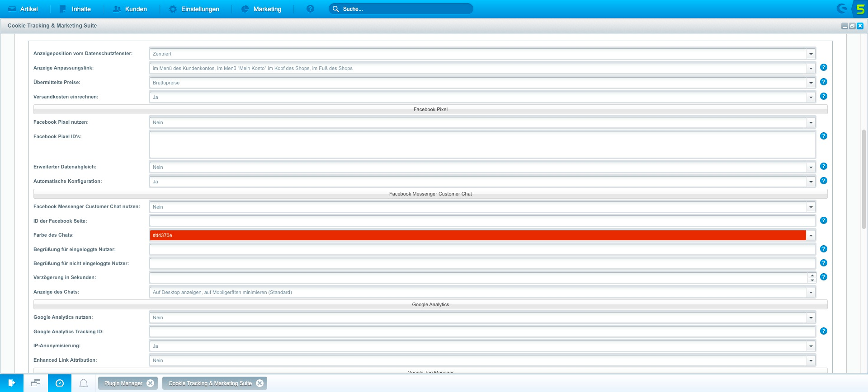This screenshot has height=392, width=868.
Task: Open notifications bell in bottom bar
Action: pyautogui.click(x=84, y=383)
